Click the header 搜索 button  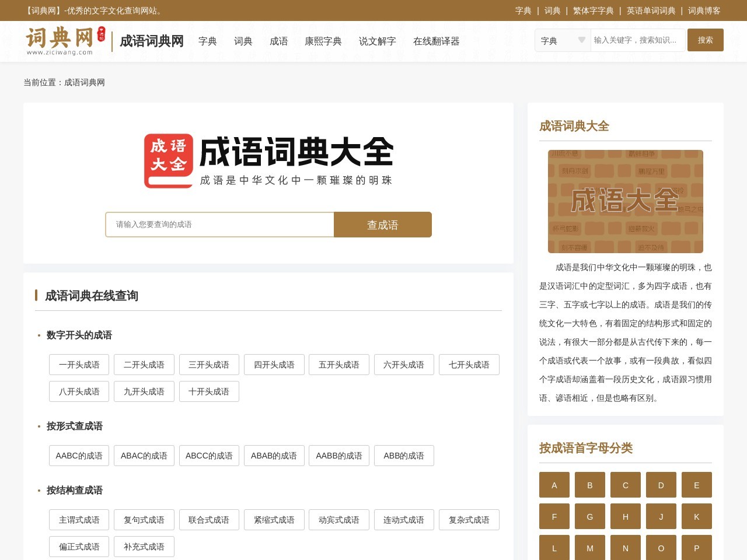pyautogui.click(x=706, y=40)
